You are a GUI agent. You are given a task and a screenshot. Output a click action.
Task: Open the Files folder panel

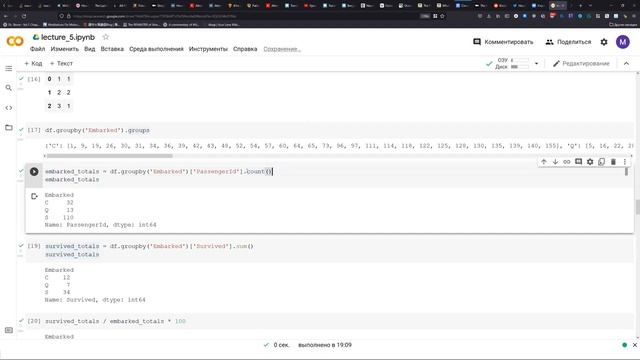pyautogui.click(x=9, y=127)
